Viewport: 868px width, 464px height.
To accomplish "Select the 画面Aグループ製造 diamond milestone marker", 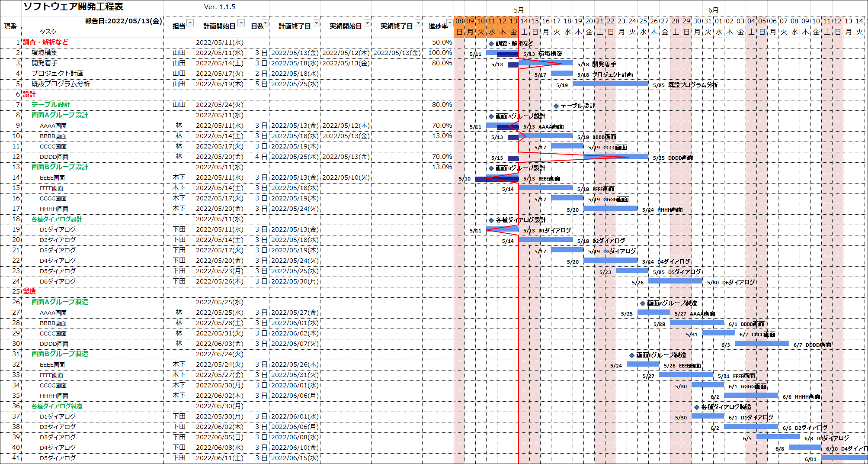I will click(x=643, y=303).
